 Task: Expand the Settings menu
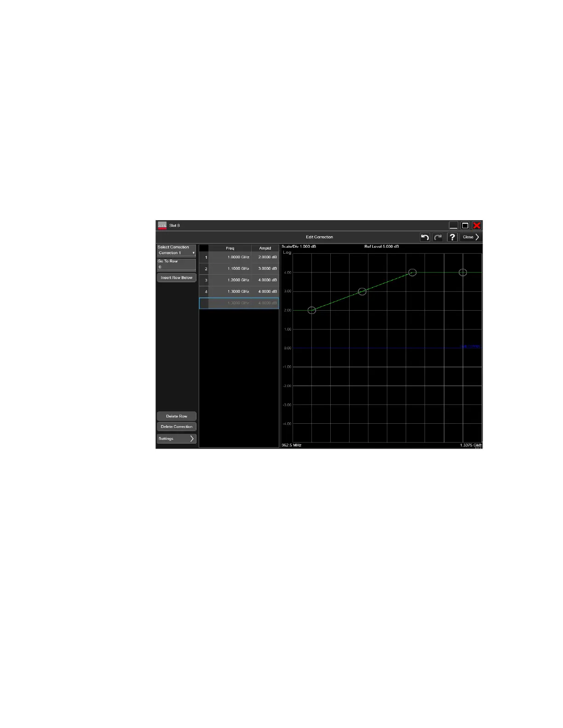(x=177, y=439)
